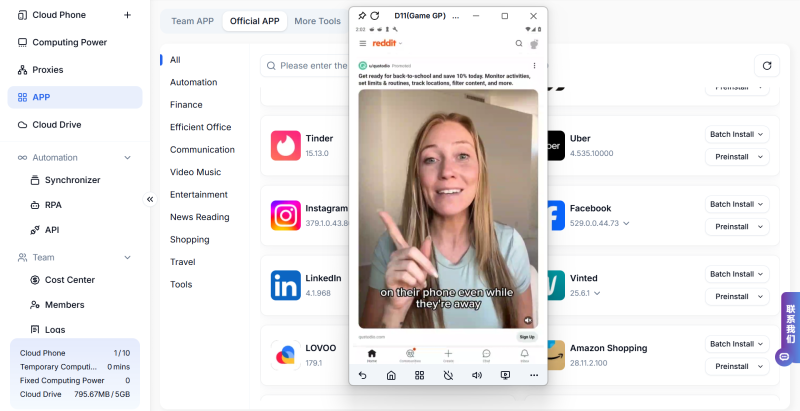Click the app search input field
The width and height of the screenshot is (800, 411).
coord(310,65)
